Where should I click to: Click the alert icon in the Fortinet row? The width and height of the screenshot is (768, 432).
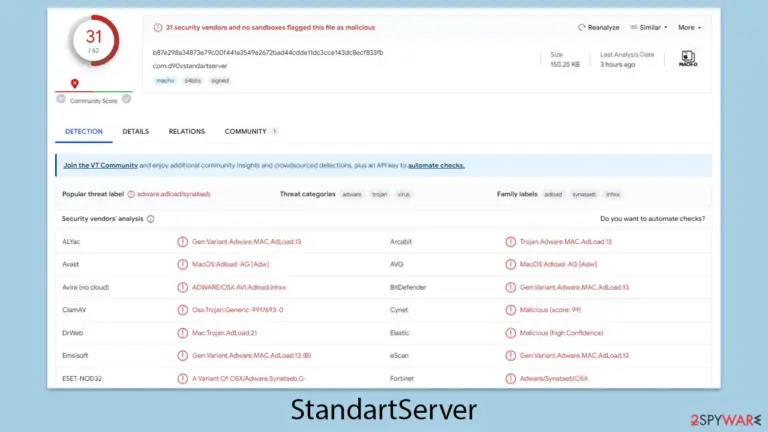[x=510, y=379]
